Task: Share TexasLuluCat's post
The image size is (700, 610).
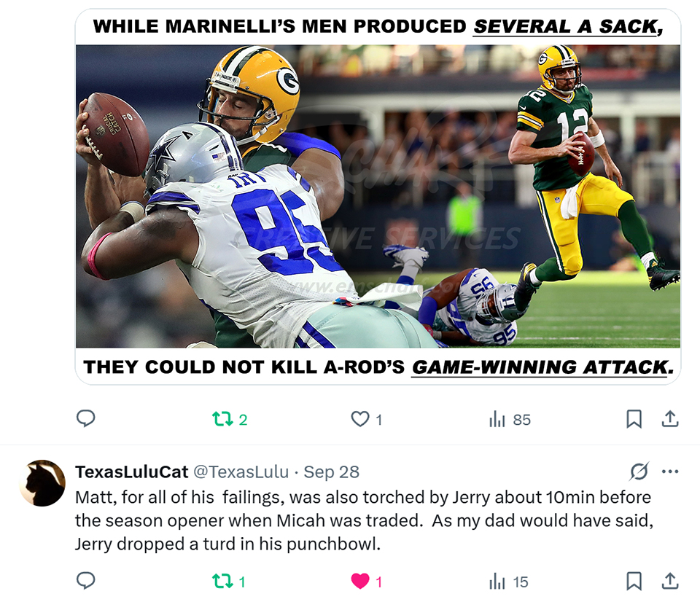Action: (x=669, y=581)
